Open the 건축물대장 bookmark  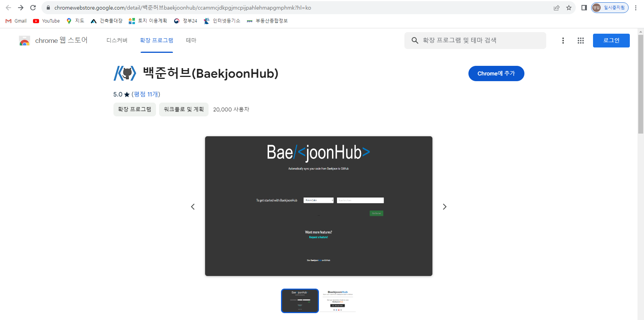(107, 21)
